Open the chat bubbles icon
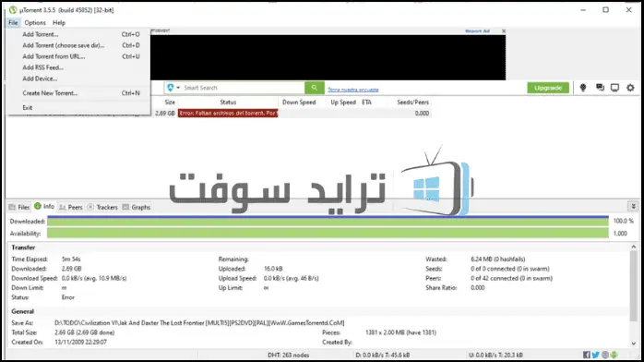This screenshot has width=644, height=362. (600, 88)
